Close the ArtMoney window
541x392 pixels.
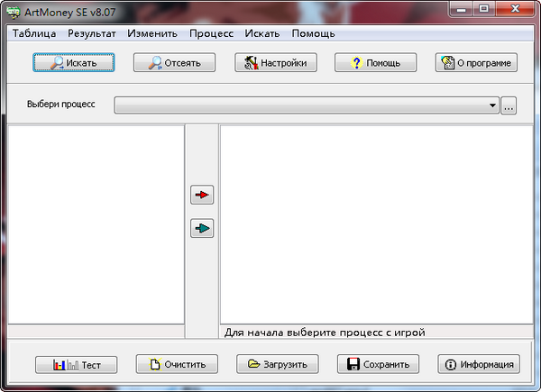[x=515, y=9]
